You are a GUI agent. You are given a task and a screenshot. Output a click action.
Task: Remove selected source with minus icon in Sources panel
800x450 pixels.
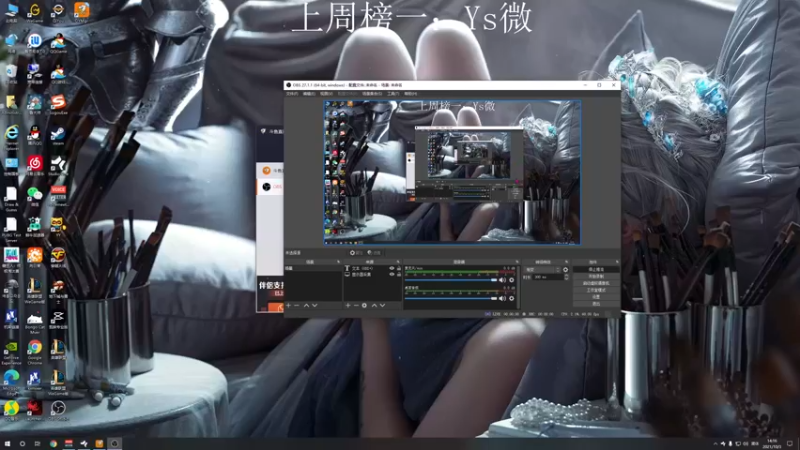tap(356, 306)
